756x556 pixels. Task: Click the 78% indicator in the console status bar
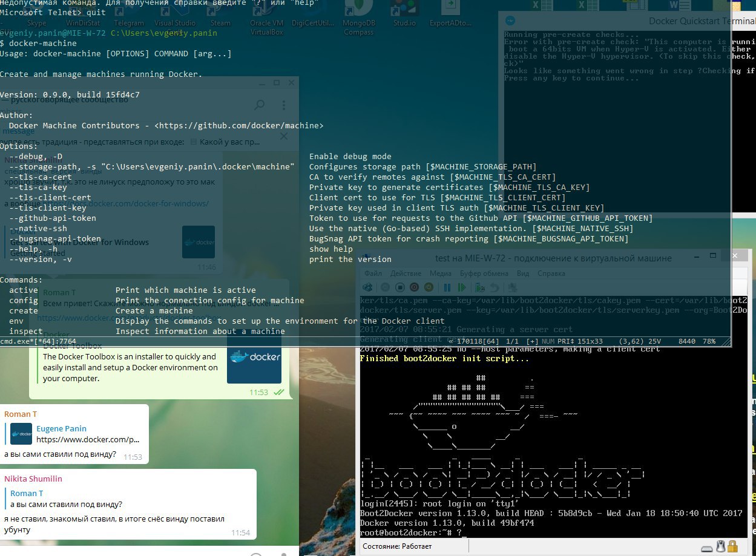pos(709,341)
